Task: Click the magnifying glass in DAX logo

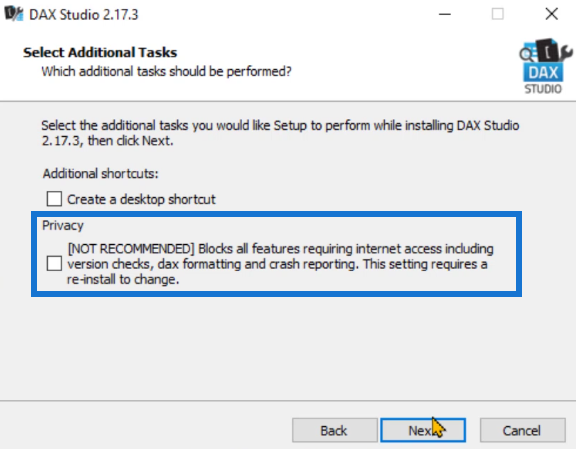Action: [x=526, y=55]
